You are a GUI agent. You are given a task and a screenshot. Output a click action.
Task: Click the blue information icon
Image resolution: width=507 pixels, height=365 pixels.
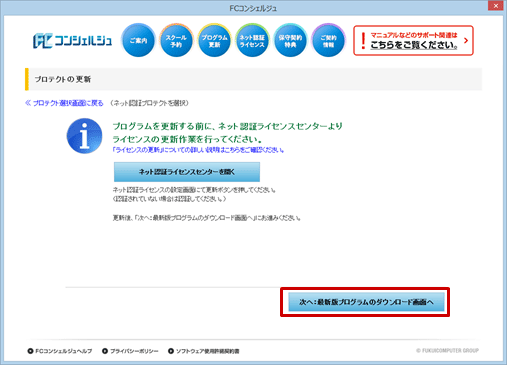click(x=84, y=136)
